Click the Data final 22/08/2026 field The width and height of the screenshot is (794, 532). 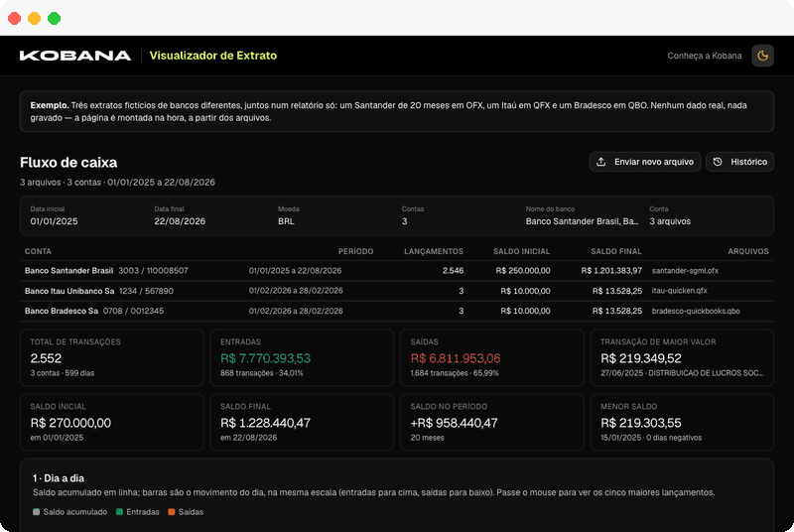pos(180,221)
